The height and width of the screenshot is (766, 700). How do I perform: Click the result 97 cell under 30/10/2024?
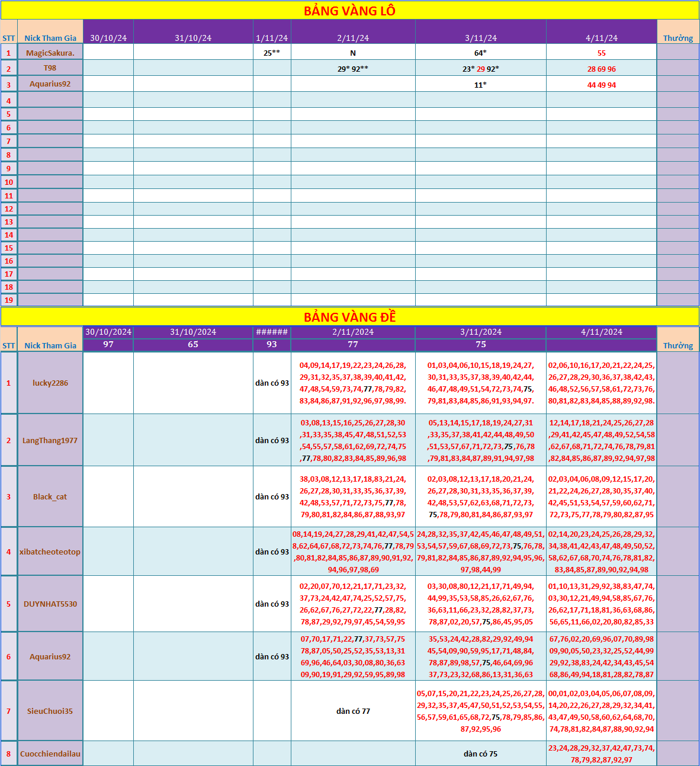108,344
